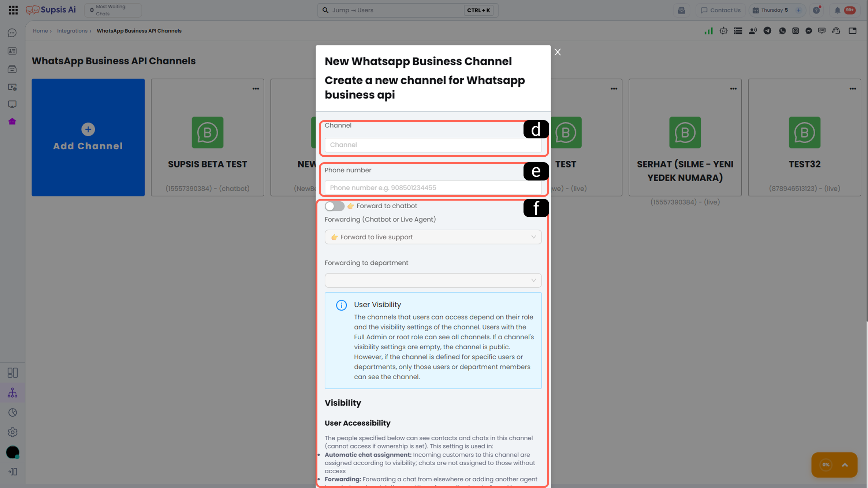Click the Visibility section heading
This screenshot has width=868, height=488.
(343, 403)
